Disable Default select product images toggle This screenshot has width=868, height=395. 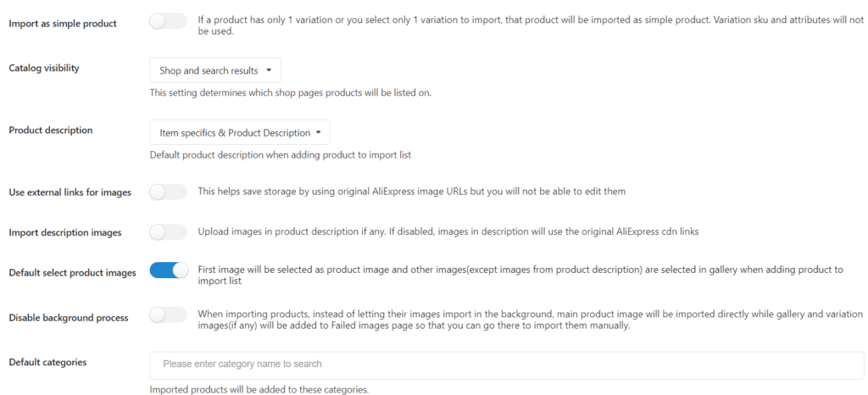169,271
